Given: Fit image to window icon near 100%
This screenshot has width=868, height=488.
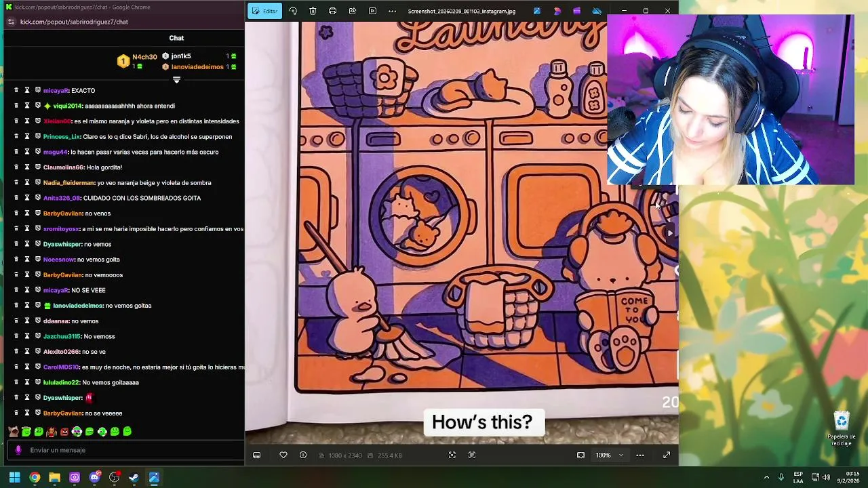Looking at the screenshot, I should tap(580, 455).
